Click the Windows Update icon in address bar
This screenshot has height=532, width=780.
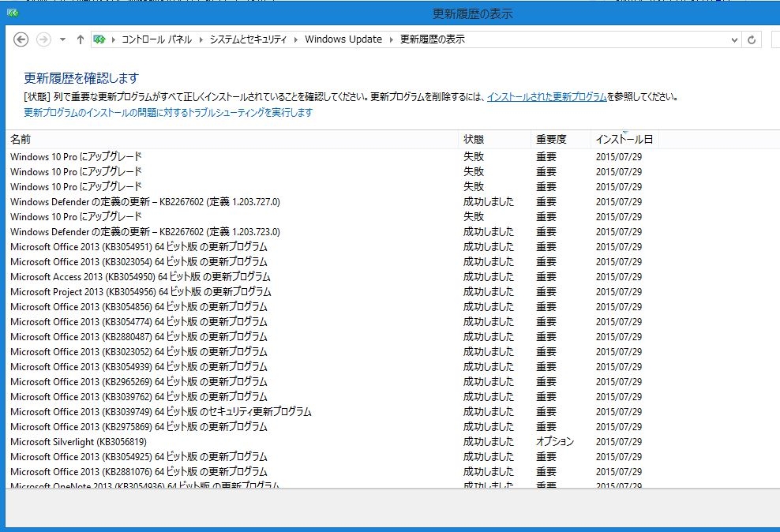click(x=99, y=39)
